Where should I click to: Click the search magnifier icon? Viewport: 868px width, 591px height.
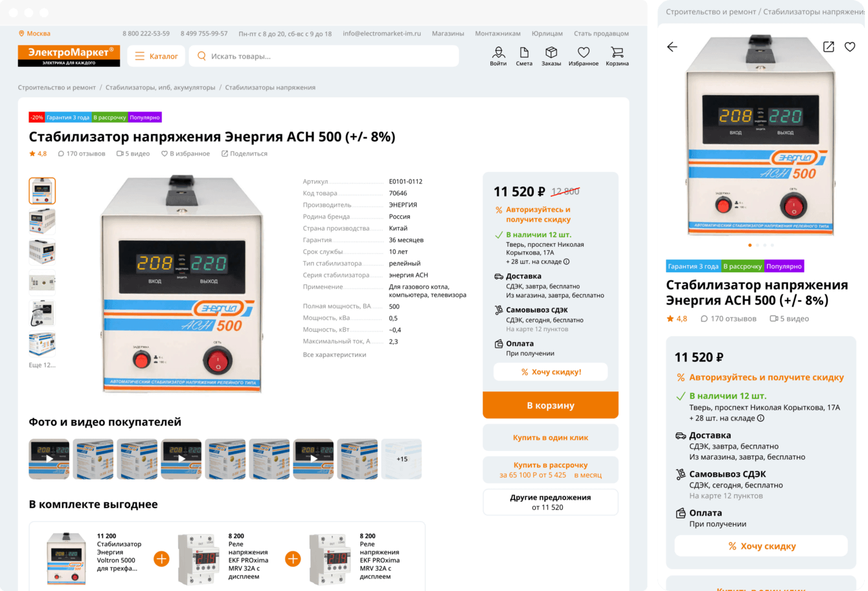point(201,56)
